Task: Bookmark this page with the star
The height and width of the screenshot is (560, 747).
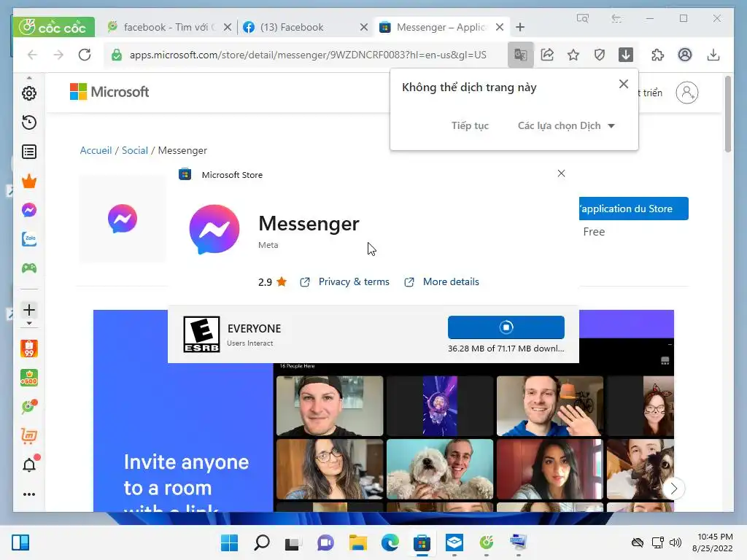Action: (x=573, y=55)
